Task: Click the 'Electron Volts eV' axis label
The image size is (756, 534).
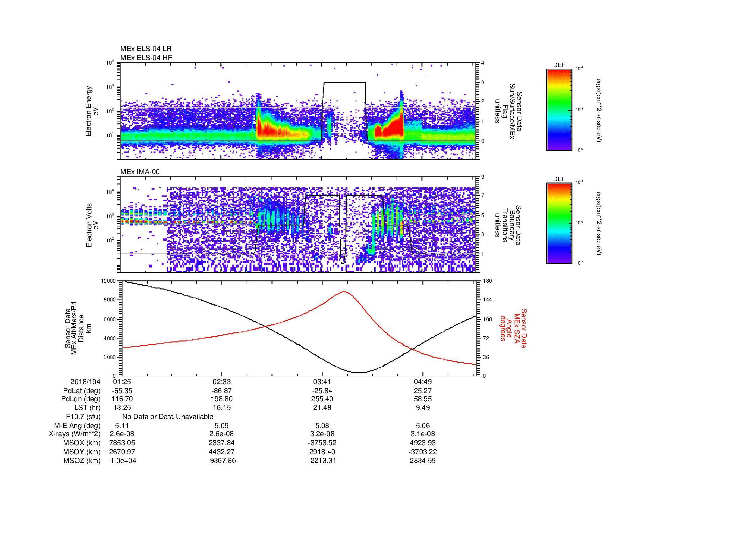Action: pos(92,225)
